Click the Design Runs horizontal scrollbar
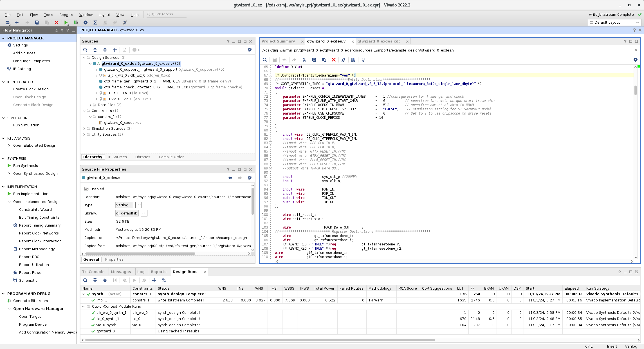This screenshot has height=349, width=644. [x=260, y=340]
